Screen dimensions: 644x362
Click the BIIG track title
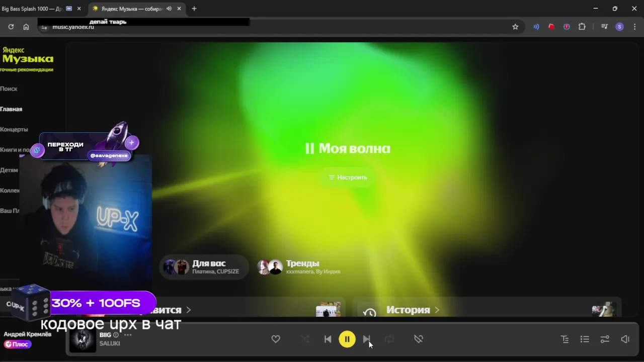coord(105,335)
